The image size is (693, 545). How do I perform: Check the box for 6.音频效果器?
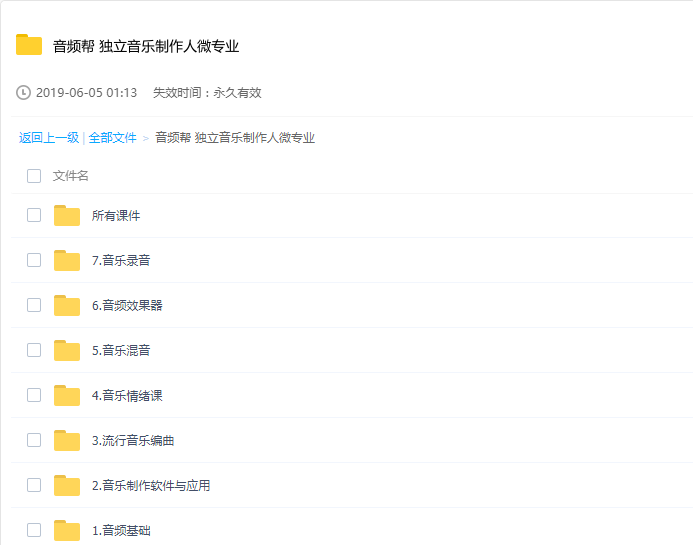(x=34, y=305)
